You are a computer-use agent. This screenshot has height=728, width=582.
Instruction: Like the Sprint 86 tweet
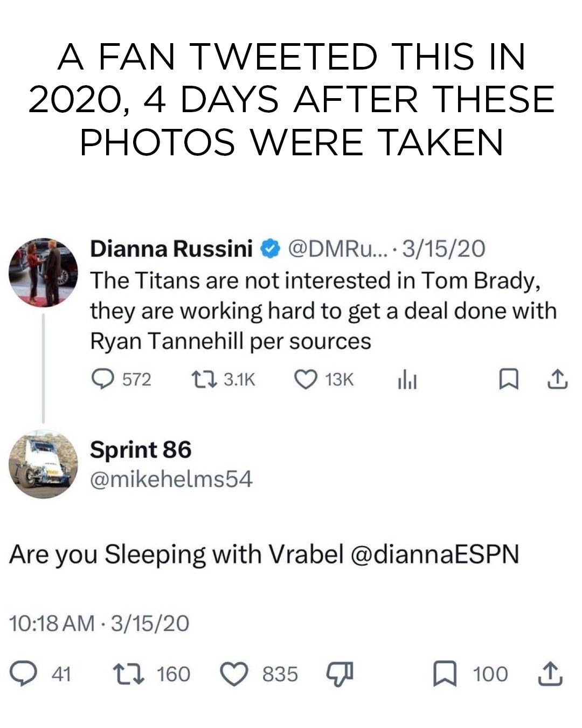coord(233,674)
